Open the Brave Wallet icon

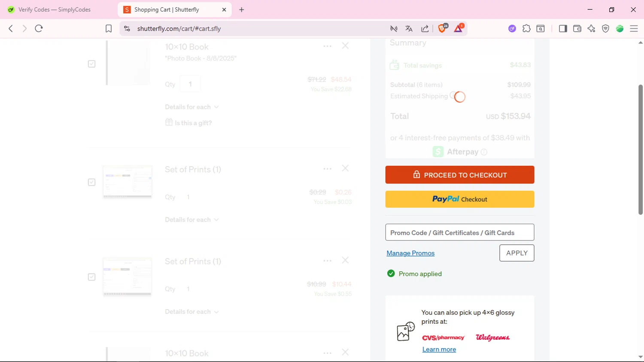(577, 29)
